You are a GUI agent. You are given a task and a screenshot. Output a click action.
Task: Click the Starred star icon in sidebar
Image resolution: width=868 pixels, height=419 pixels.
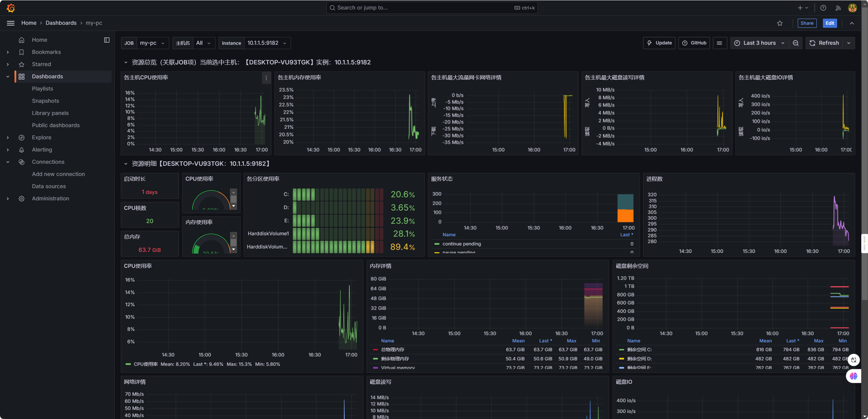point(21,64)
